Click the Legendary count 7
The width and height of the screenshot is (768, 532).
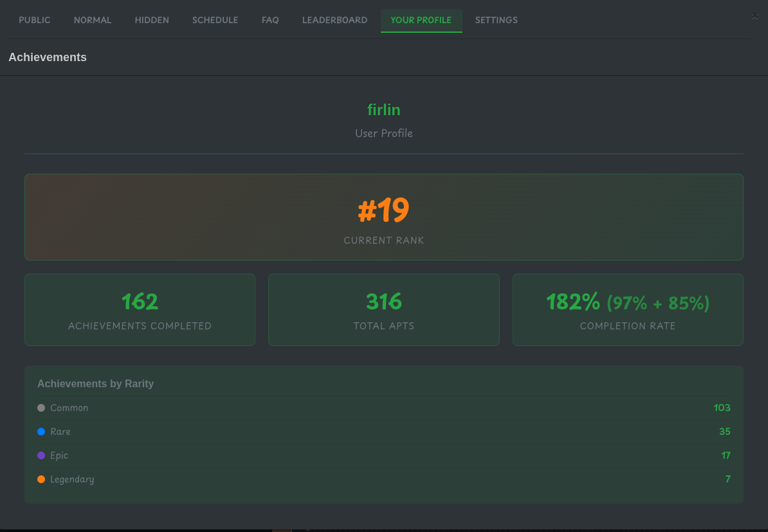pos(728,479)
